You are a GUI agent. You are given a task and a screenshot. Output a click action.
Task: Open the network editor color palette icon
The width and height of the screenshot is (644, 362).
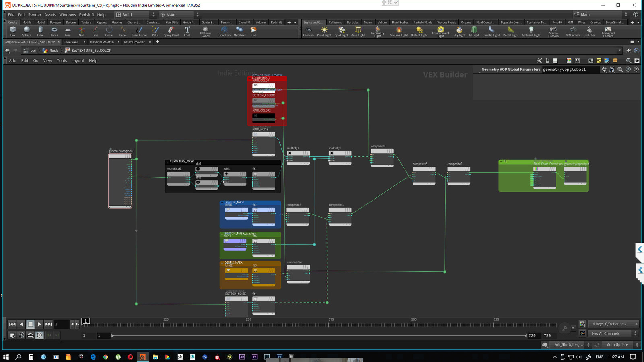[569, 60]
